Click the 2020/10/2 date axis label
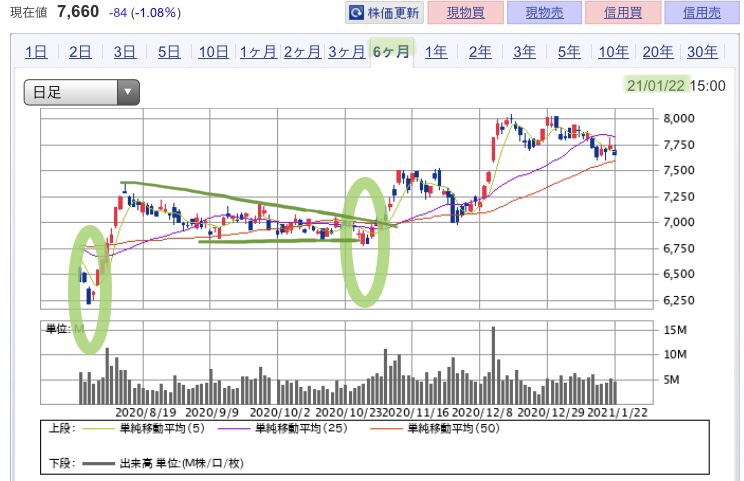This screenshot has height=481, width=744. click(280, 413)
